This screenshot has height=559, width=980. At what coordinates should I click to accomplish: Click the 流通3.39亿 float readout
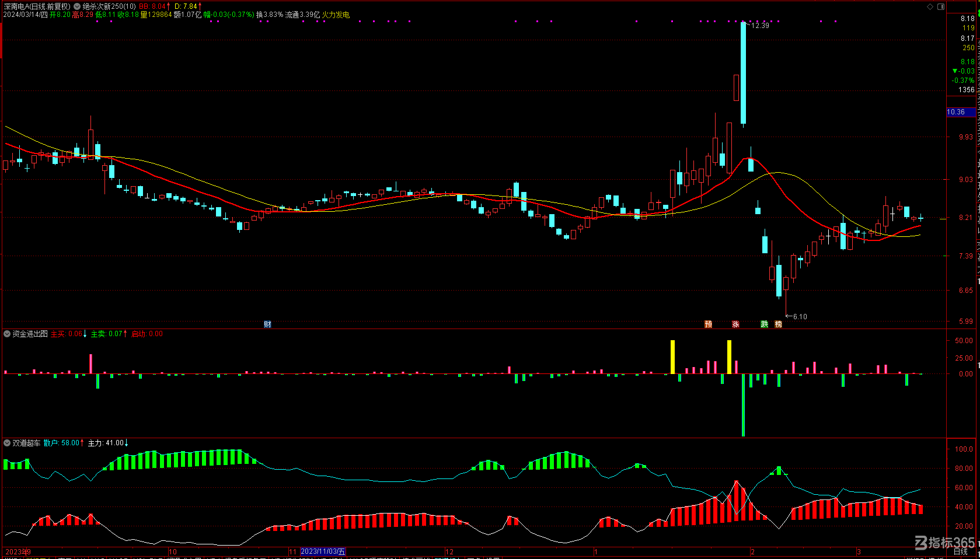[302, 15]
